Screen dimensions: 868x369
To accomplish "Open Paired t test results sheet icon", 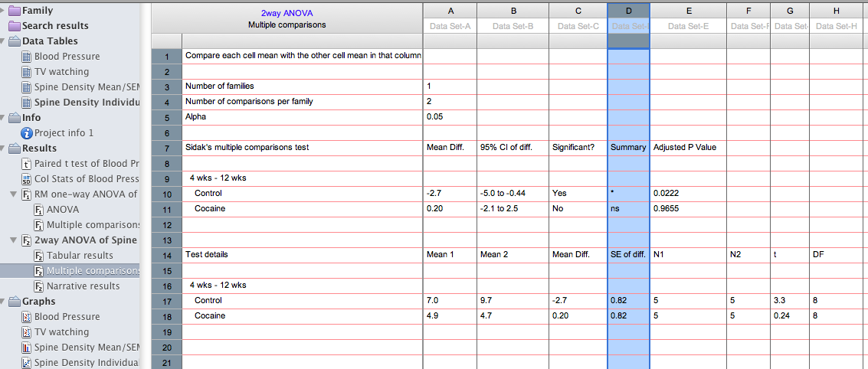I will (x=27, y=164).
